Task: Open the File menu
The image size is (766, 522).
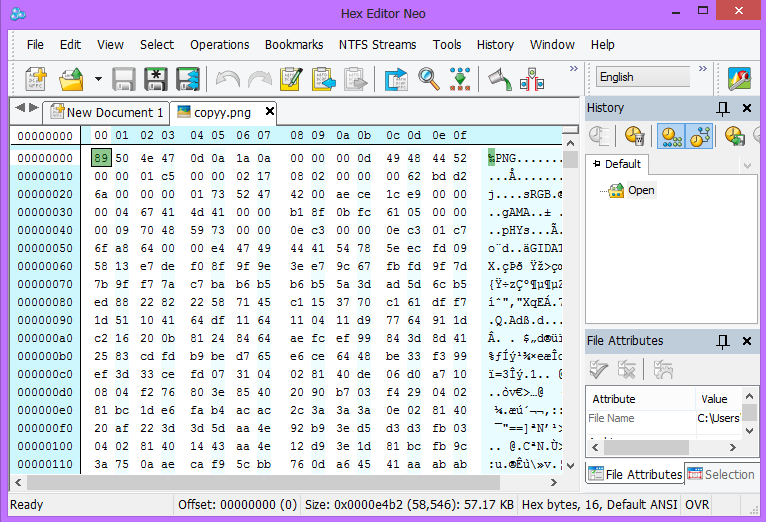Action: pos(35,44)
